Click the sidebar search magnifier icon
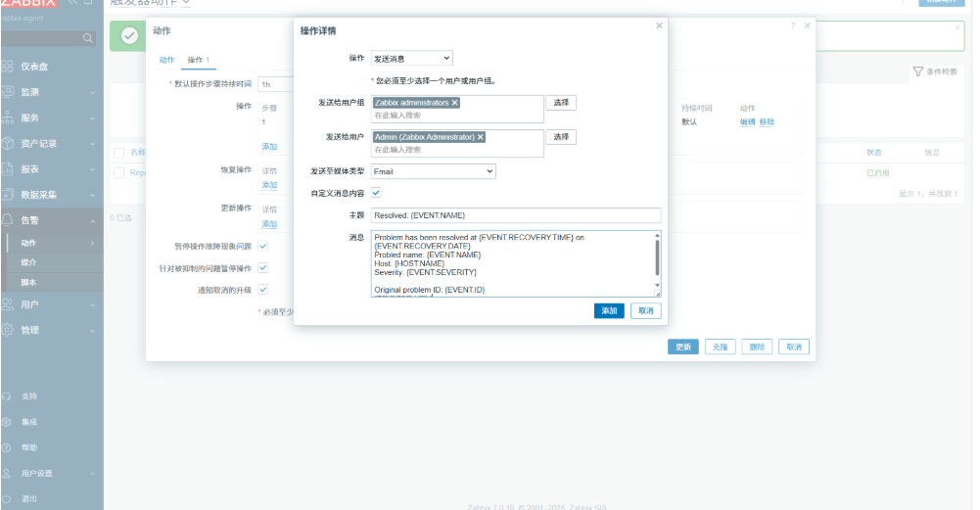 click(x=87, y=39)
